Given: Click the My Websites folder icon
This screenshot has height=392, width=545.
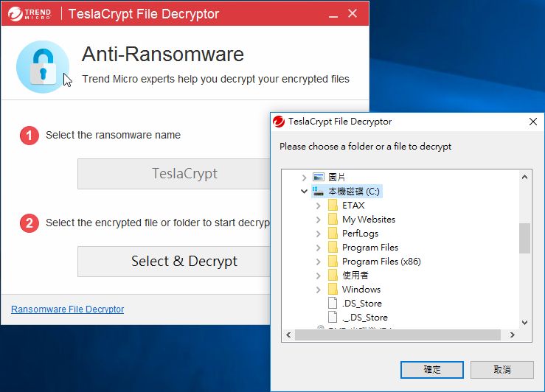Looking at the screenshot, I should point(333,219).
